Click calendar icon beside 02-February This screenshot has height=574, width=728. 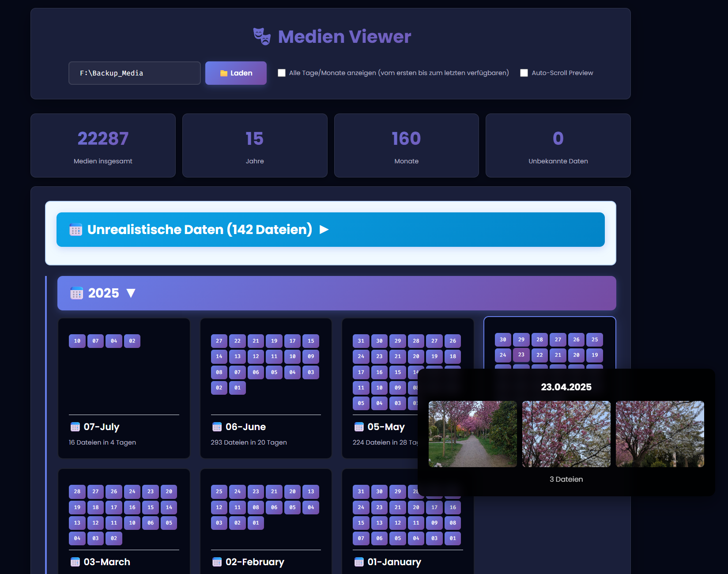(x=217, y=562)
